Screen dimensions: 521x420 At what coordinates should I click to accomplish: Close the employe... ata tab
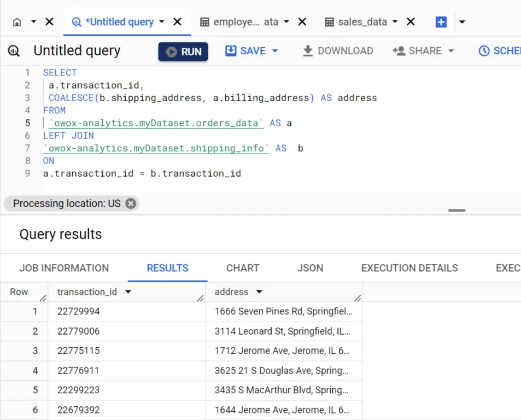click(x=302, y=22)
